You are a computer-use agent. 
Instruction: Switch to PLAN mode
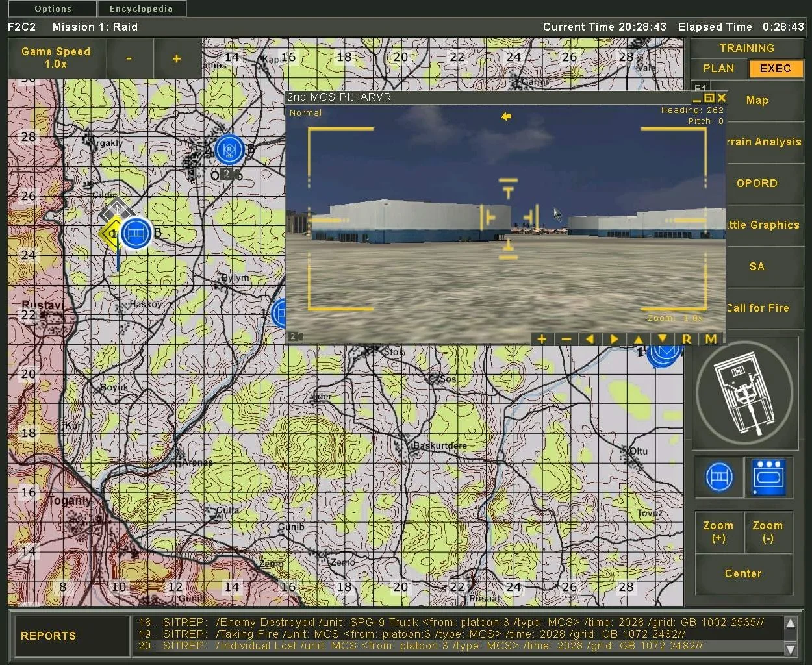tap(718, 69)
